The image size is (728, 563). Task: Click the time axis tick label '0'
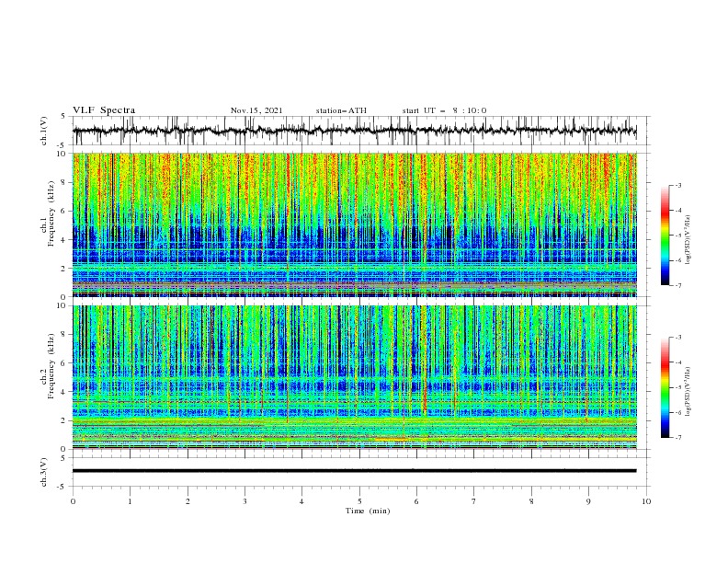[x=73, y=501]
